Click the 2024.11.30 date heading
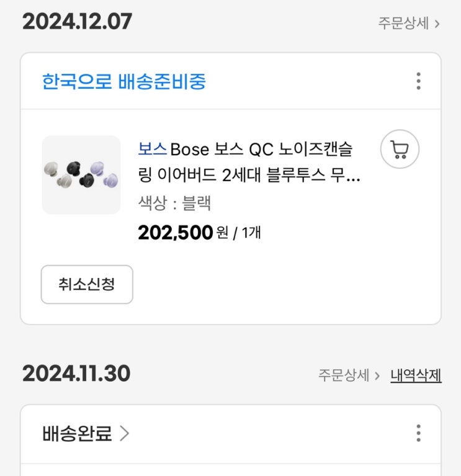This screenshot has height=476, width=461. pos(76,374)
